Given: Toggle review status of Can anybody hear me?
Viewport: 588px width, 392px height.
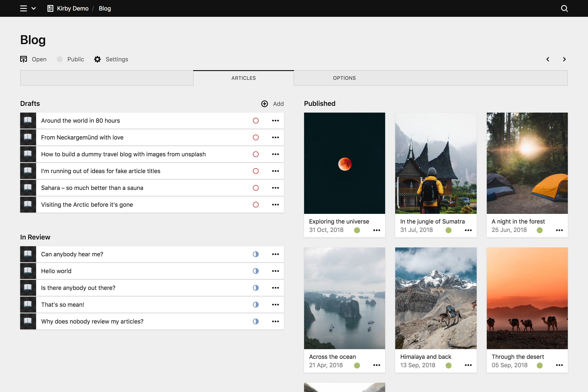Looking at the screenshot, I should click(x=255, y=254).
